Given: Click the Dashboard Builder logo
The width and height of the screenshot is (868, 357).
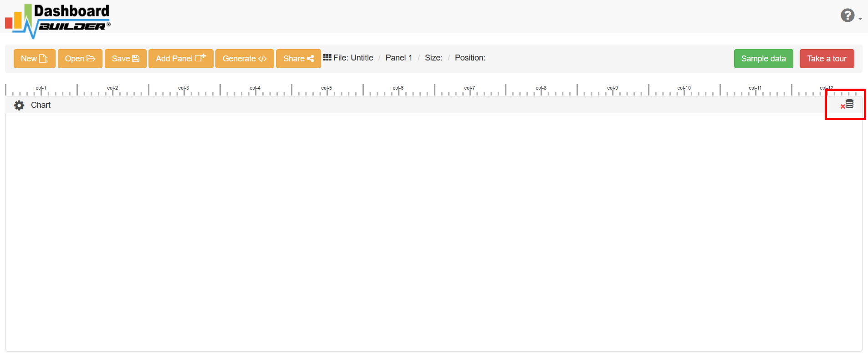Looking at the screenshot, I should point(57,20).
